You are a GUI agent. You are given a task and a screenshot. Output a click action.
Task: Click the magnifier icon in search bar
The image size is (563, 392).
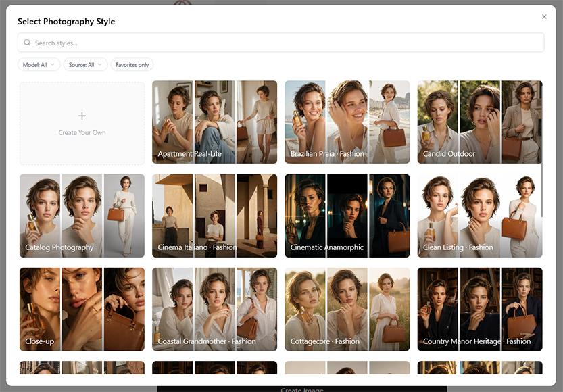27,43
